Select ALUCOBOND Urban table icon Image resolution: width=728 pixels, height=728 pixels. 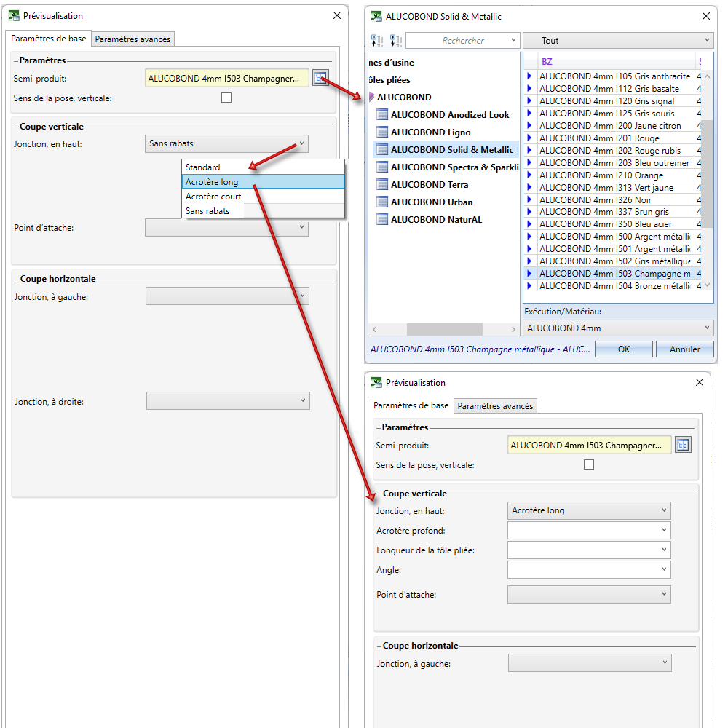(x=382, y=202)
